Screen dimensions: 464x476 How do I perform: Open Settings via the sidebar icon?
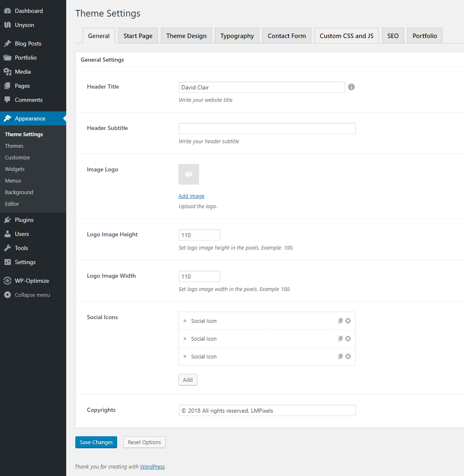pyautogui.click(x=7, y=262)
